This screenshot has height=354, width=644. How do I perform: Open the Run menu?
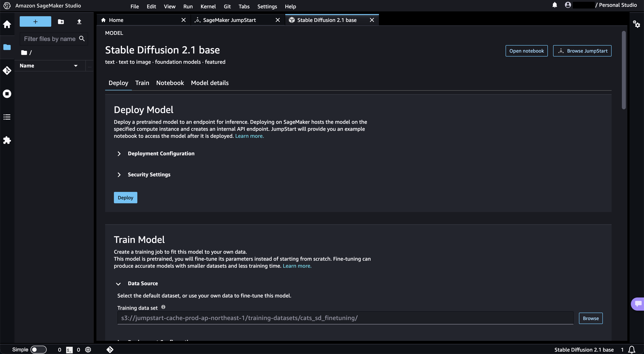(x=188, y=6)
